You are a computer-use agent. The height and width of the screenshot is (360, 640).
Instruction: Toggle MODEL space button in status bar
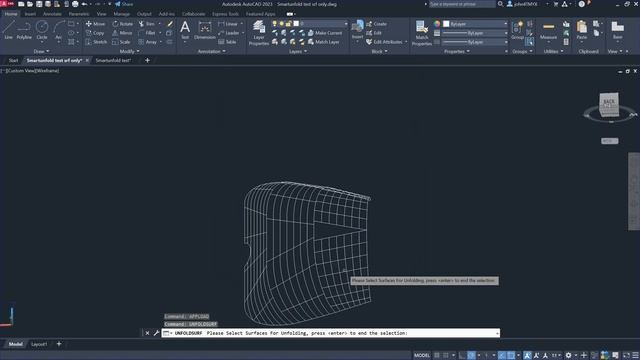tap(422, 356)
